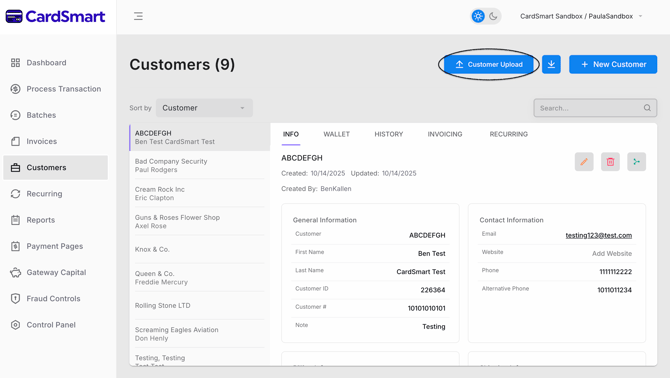This screenshot has width=670, height=378.
Task: Click Phone value 1111112222
Action: tap(615, 272)
